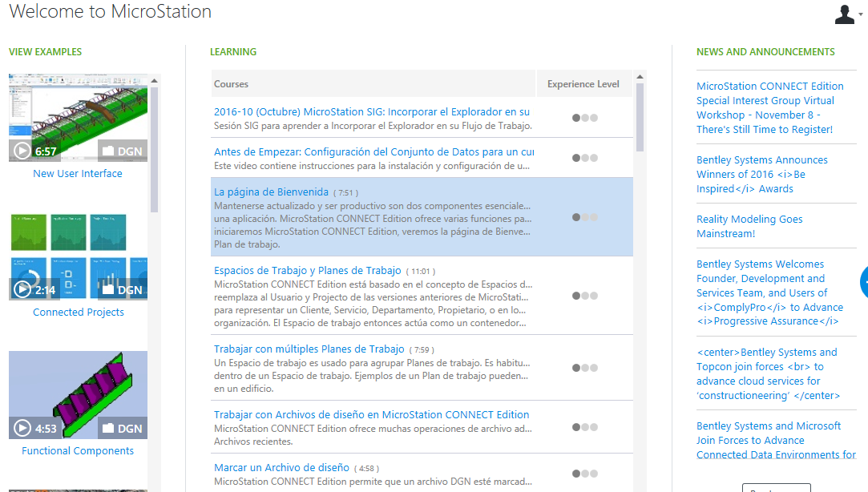Select New User Interface example thumbnail

point(78,118)
